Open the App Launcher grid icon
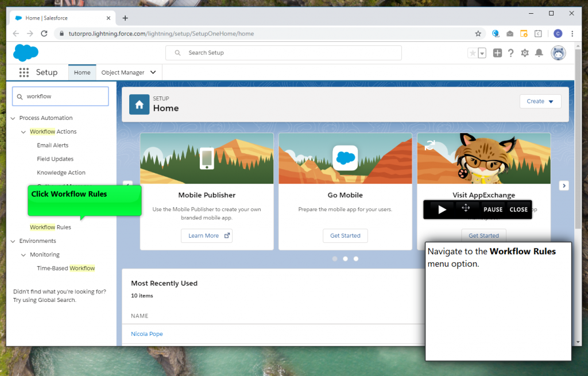The image size is (588, 376). [24, 72]
